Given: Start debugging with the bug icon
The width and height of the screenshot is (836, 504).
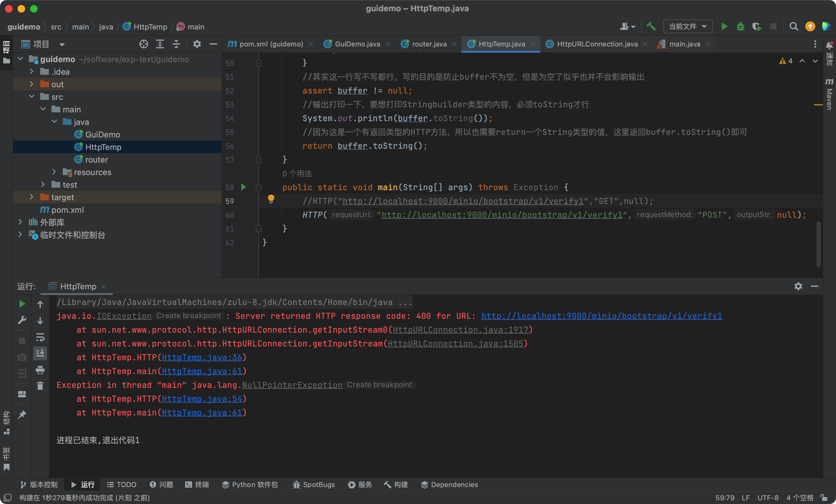Looking at the screenshot, I should (x=740, y=26).
